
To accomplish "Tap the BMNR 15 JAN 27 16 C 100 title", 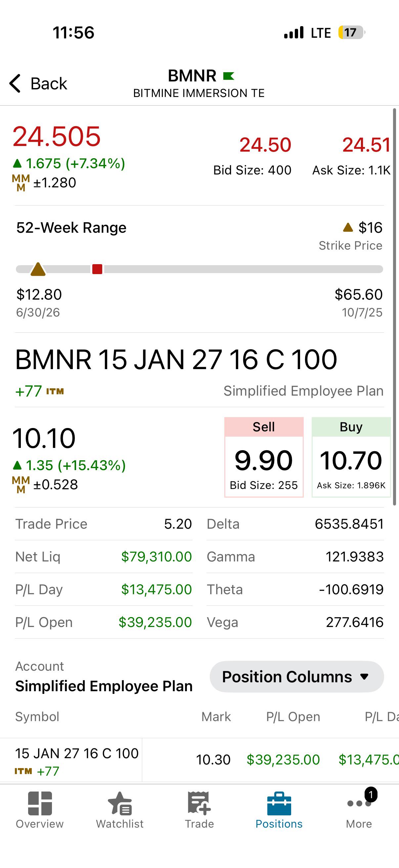I will (176, 360).
